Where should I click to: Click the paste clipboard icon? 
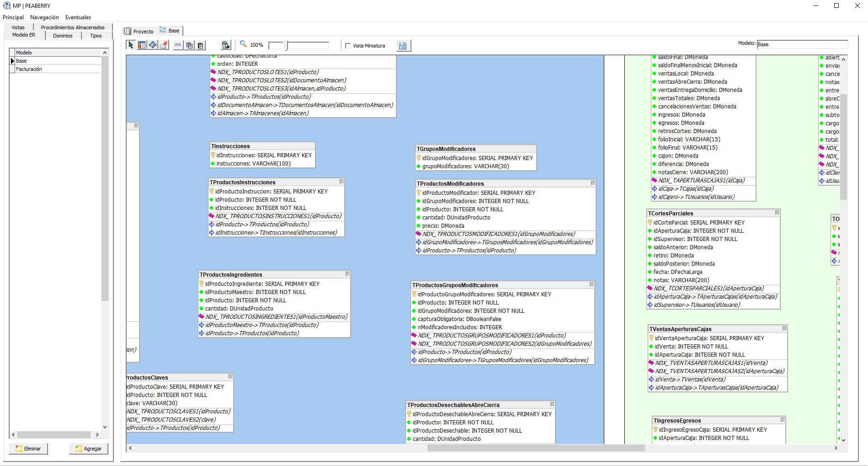pyautogui.click(x=200, y=45)
